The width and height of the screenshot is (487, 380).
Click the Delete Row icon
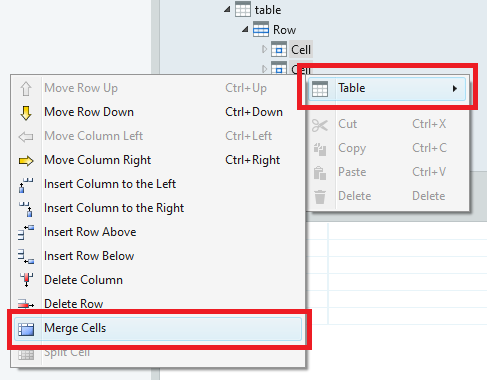(26, 304)
